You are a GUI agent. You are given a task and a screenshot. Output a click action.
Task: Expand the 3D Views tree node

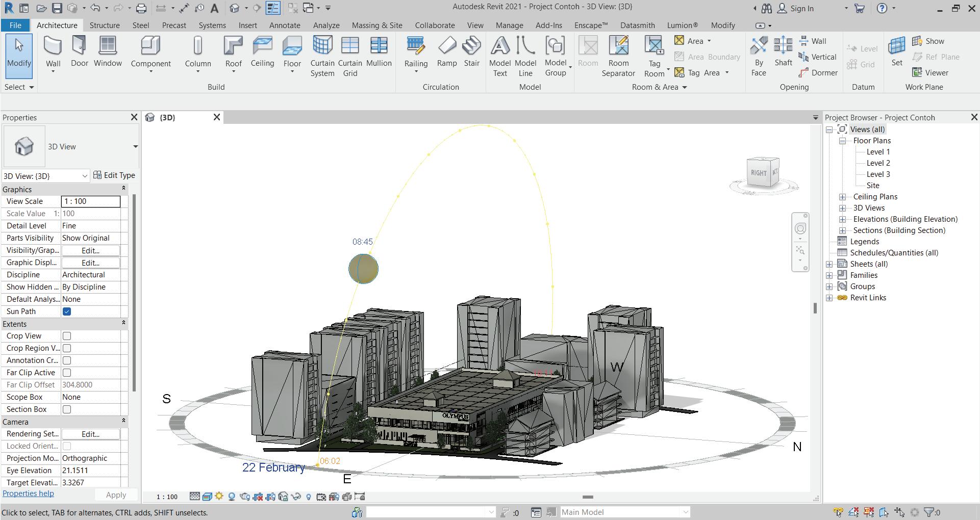coord(843,208)
